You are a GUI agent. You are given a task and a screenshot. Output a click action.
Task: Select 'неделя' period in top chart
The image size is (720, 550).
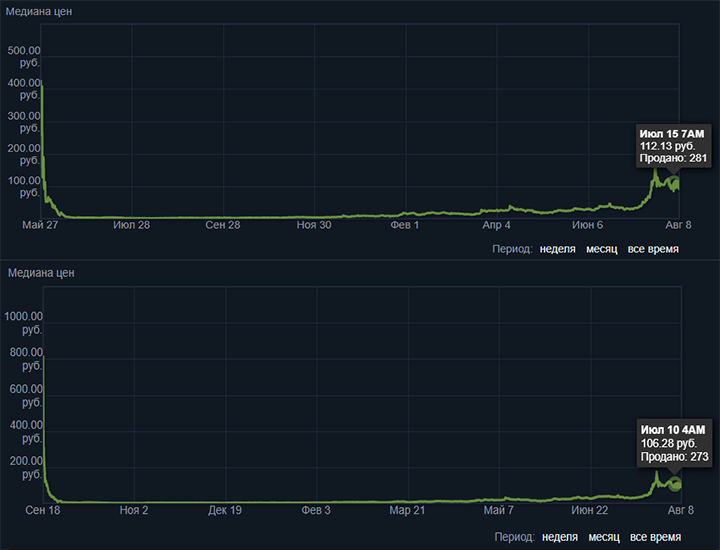tap(557, 249)
